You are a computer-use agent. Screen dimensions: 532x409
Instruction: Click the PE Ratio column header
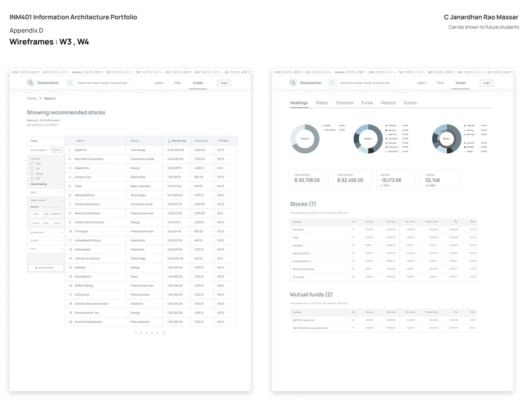pyautogui.click(x=223, y=141)
